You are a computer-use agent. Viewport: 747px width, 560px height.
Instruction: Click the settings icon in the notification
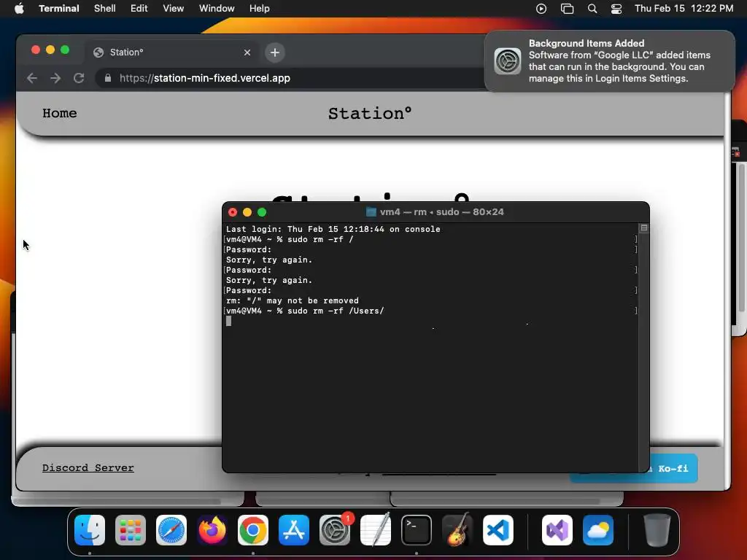point(508,61)
